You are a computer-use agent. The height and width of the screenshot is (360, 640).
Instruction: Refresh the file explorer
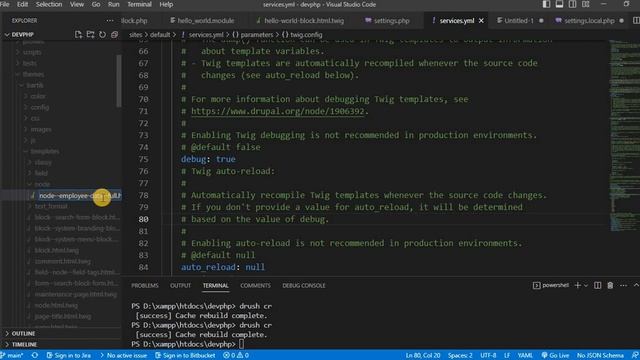pos(102,35)
